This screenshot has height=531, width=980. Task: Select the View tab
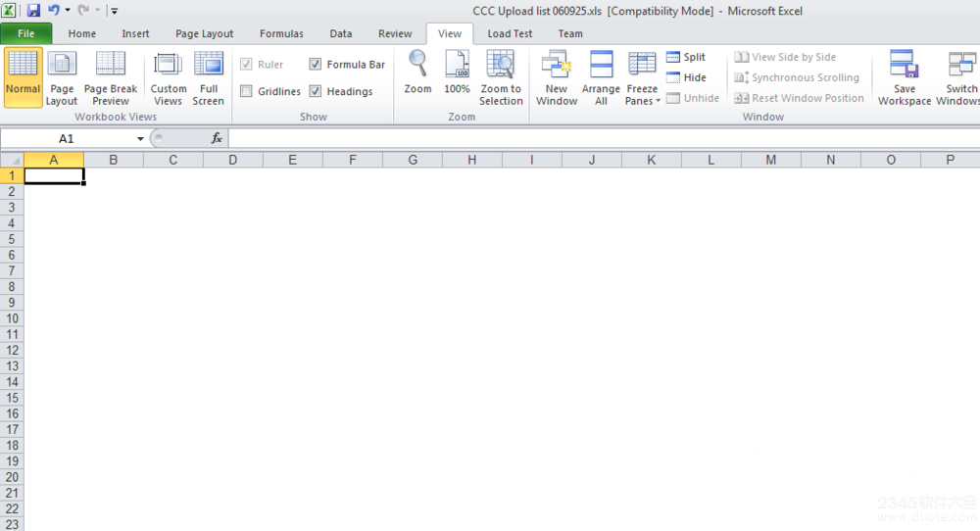click(450, 33)
